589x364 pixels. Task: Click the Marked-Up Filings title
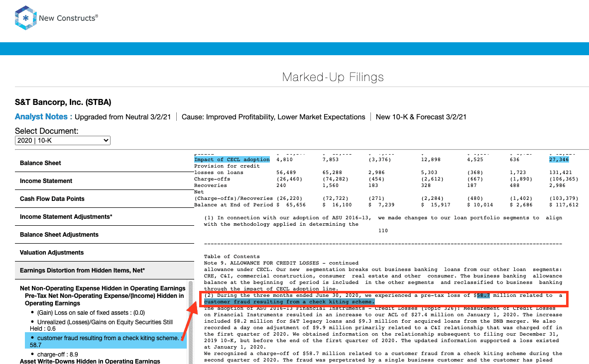coord(333,77)
